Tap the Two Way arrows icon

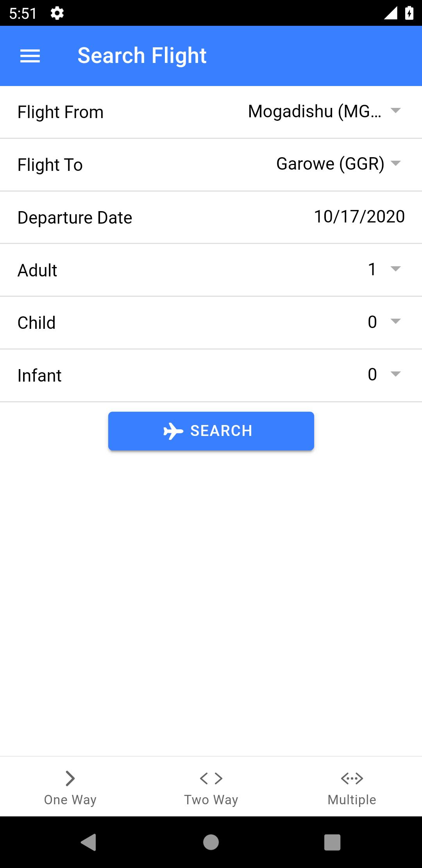(211, 778)
